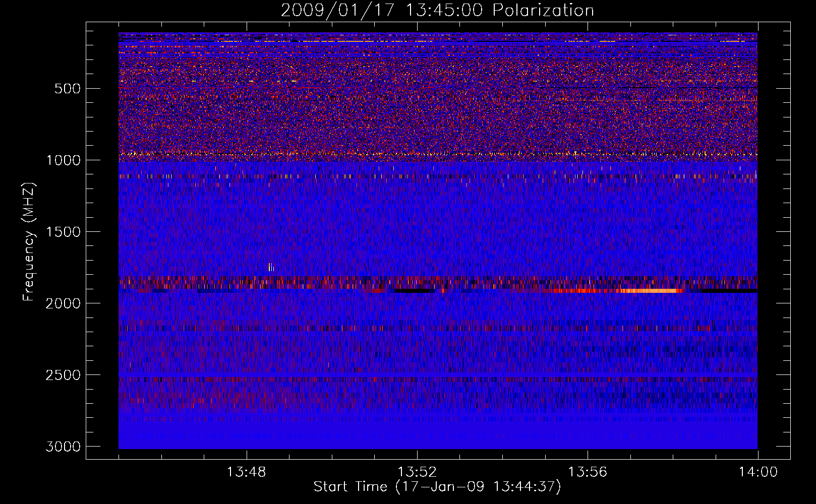Click the 3000 frequency tick label

63,447
